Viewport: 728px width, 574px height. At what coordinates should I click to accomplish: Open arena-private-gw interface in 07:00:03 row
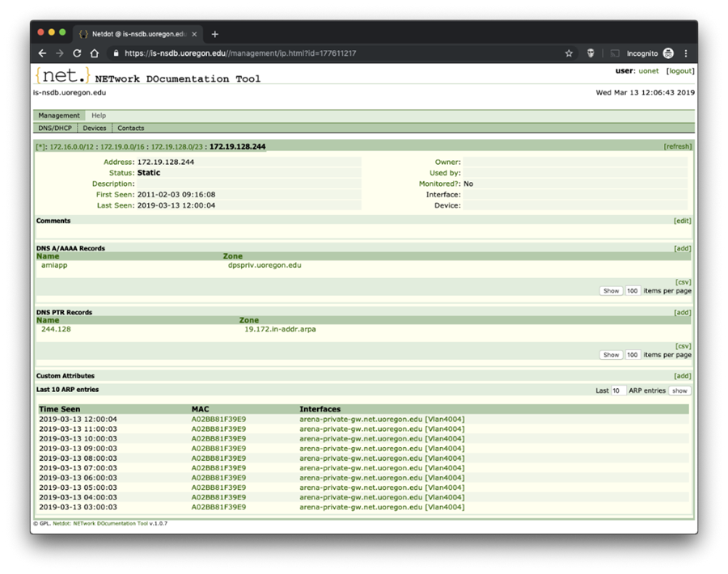pyautogui.click(x=382, y=468)
